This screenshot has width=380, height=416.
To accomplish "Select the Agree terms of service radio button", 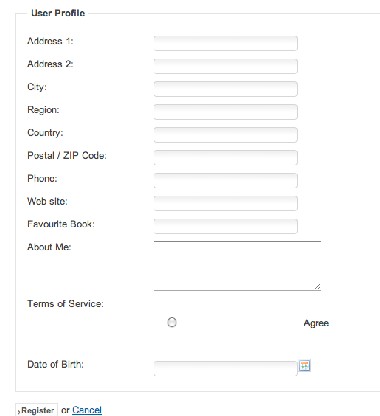I will click(x=172, y=322).
